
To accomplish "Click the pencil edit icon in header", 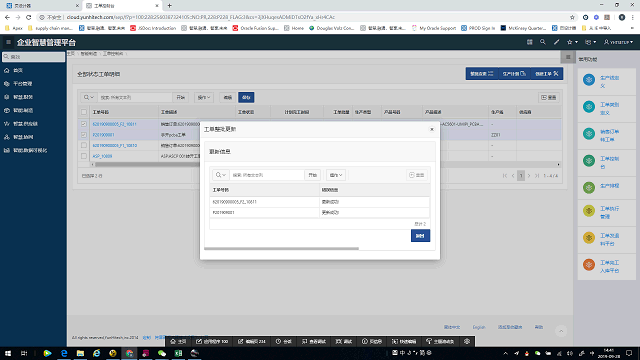I will tap(556, 42).
